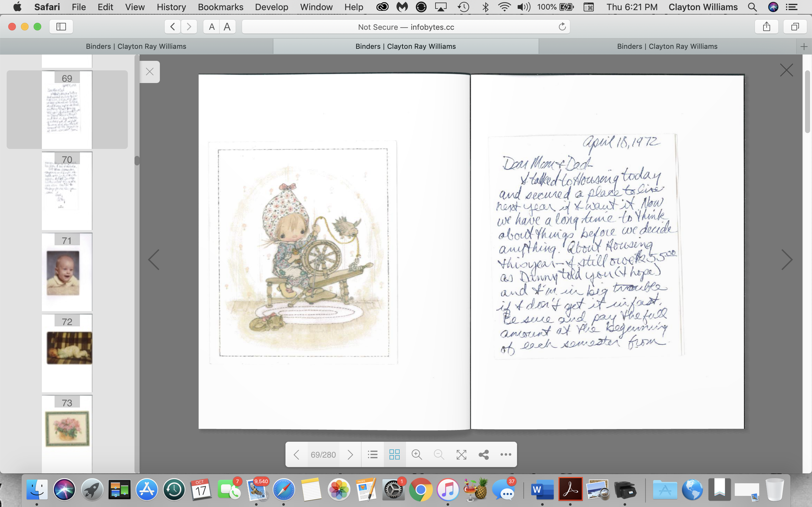This screenshot has height=507, width=812.
Task: Close the thumbnail panel with X
Action: [x=150, y=72]
